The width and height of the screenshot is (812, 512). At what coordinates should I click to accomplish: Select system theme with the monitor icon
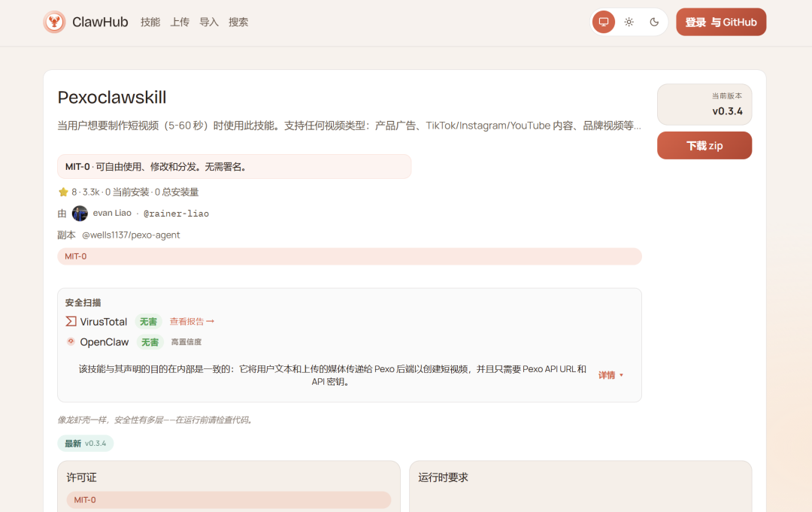[x=603, y=22]
